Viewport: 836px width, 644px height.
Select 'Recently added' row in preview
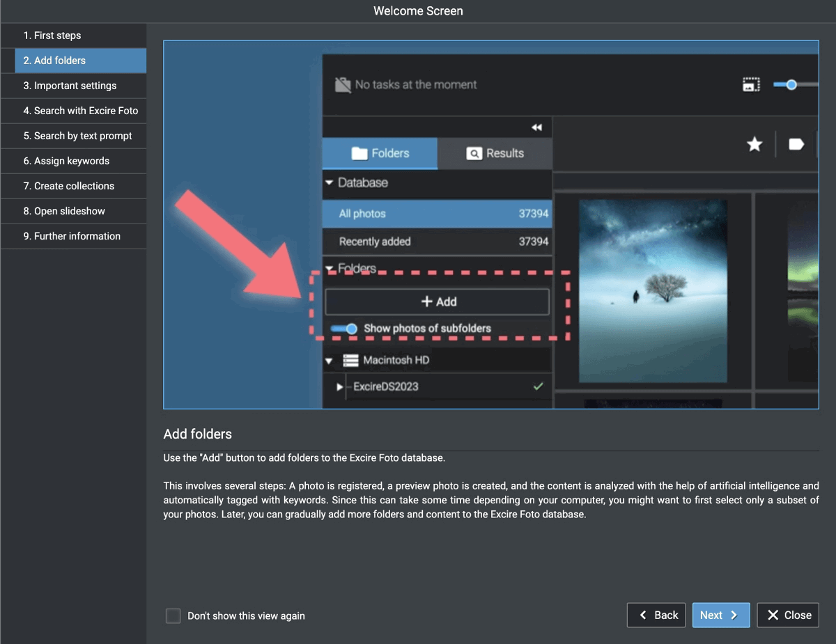click(x=437, y=242)
